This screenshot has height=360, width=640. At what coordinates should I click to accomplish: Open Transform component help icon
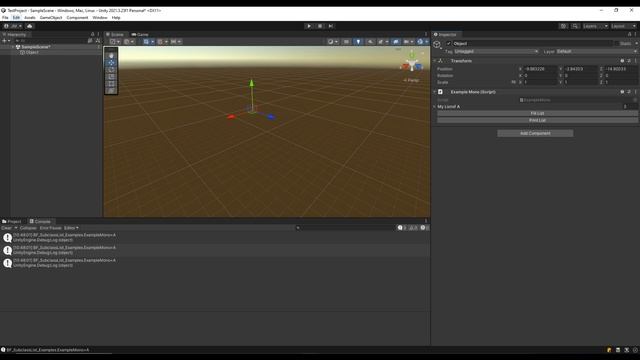click(x=622, y=61)
